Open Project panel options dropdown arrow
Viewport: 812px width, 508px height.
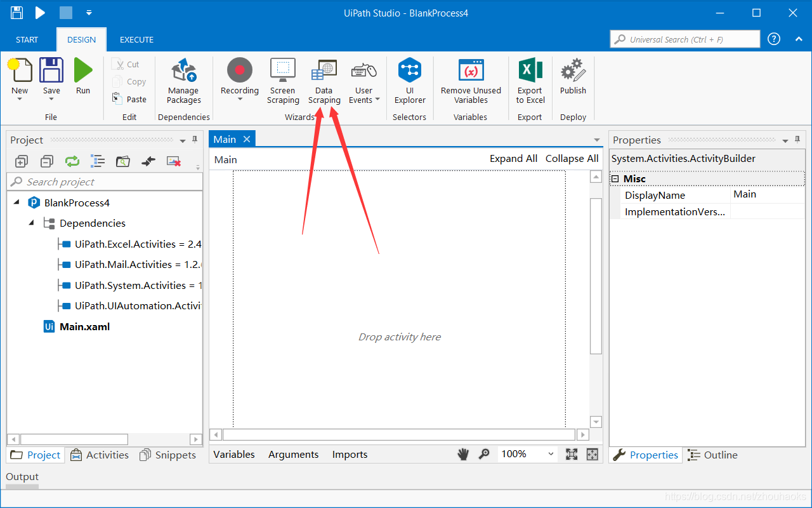(x=183, y=140)
